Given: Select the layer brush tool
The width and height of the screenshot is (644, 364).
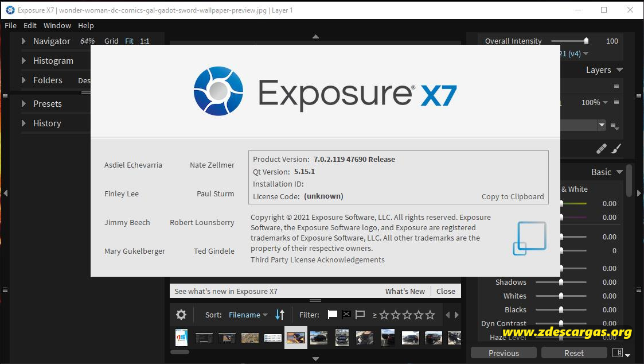Looking at the screenshot, I should click(x=616, y=149).
